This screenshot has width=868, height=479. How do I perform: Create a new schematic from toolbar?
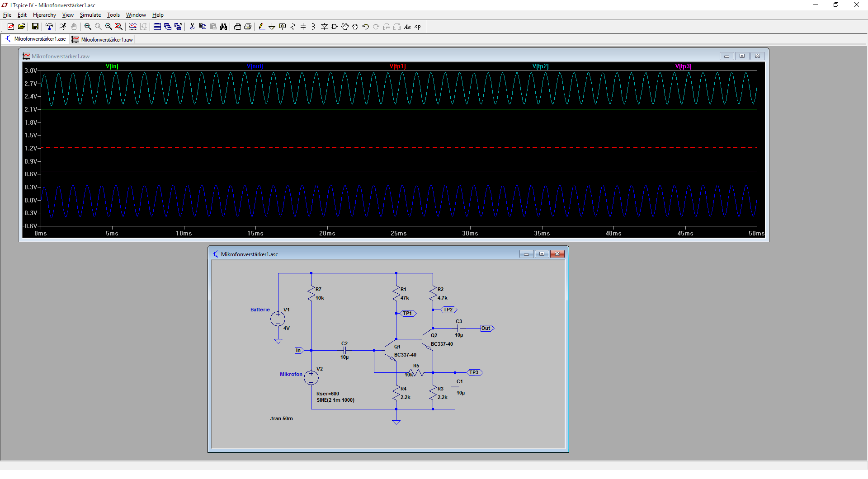tap(11, 27)
